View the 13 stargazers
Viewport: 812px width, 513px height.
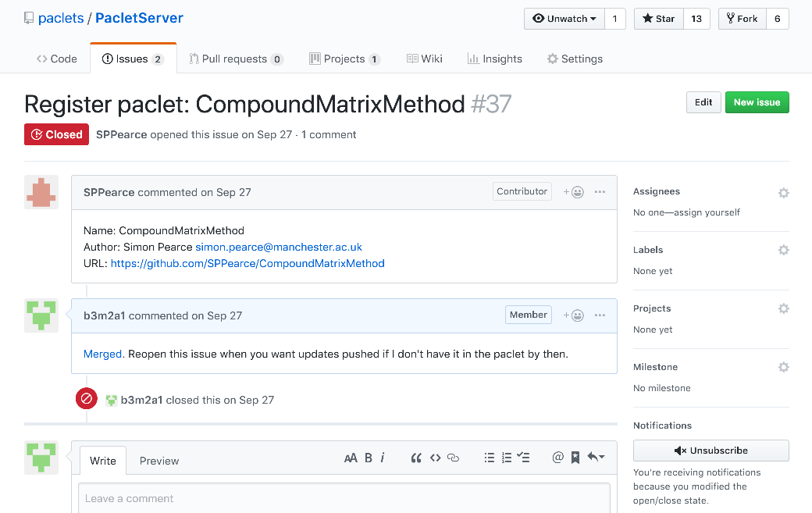pos(696,19)
